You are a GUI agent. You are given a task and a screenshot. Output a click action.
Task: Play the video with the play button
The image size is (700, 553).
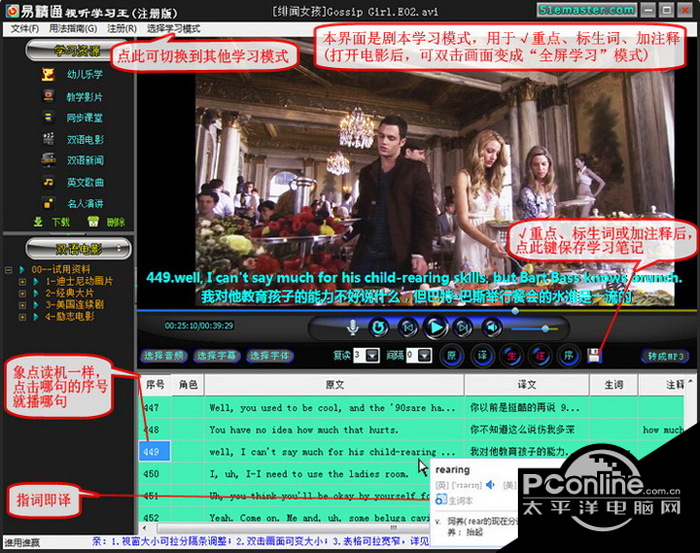click(436, 328)
